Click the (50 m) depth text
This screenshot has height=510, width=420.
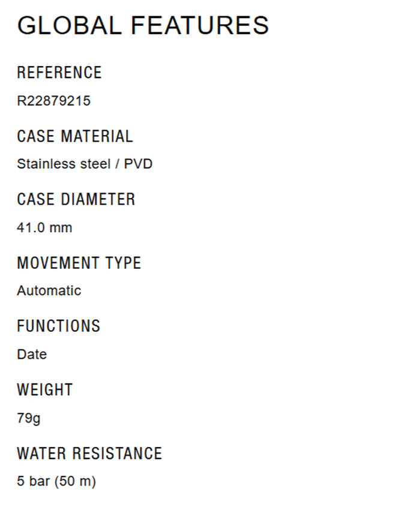75,481
